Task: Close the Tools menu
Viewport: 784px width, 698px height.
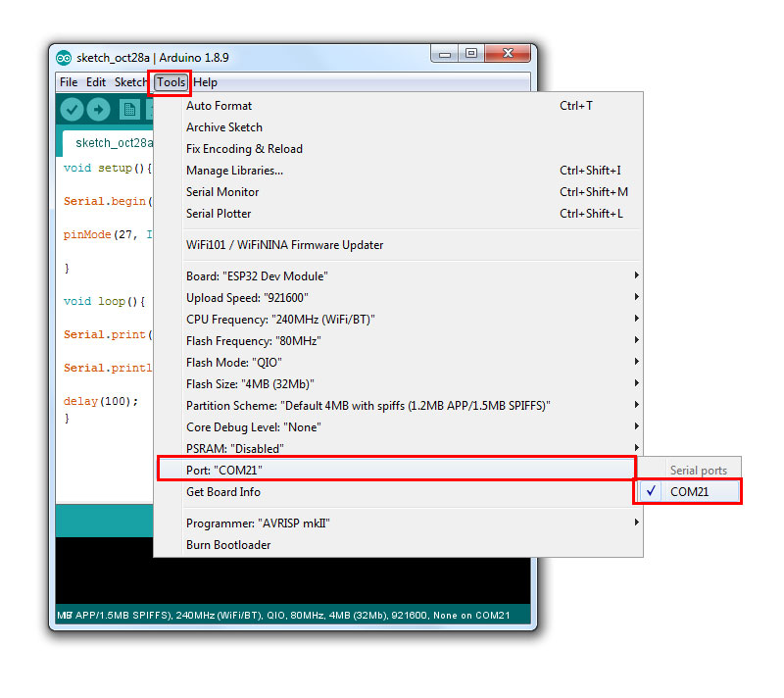Action: point(171,82)
